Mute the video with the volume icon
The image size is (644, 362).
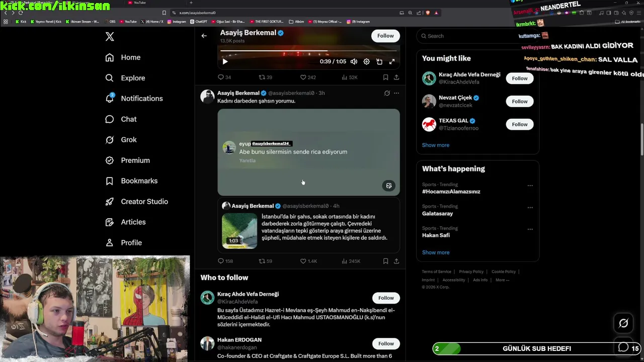(x=354, y=61)
